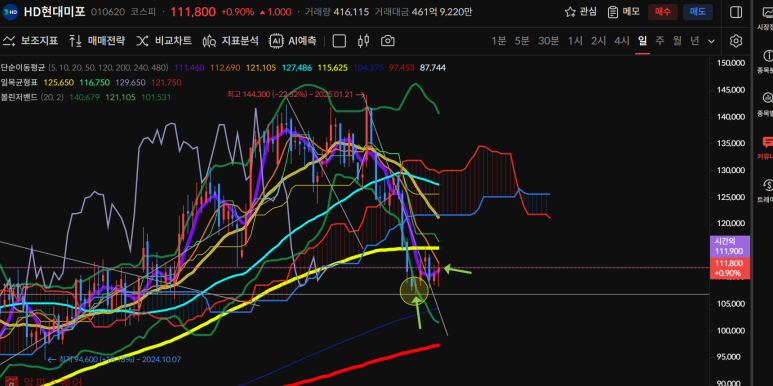Switch to 4시 timeframe
Viewport: 773px width, 386px height.
[x=622, y=41]
